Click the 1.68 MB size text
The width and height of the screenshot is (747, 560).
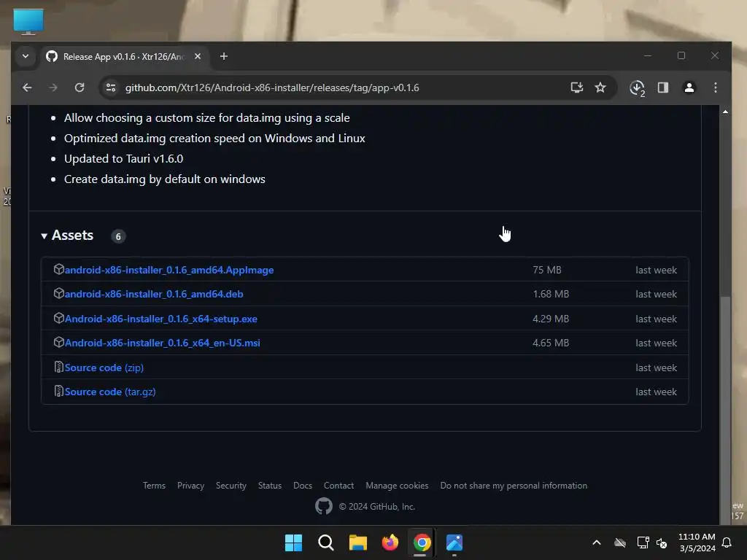[x=551, y=295]
